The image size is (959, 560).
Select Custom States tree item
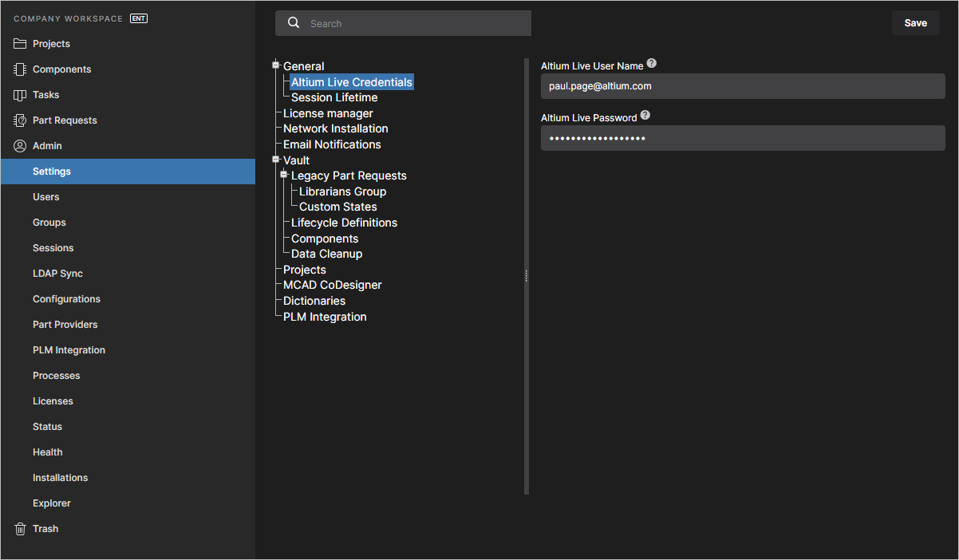coord(338,207)
